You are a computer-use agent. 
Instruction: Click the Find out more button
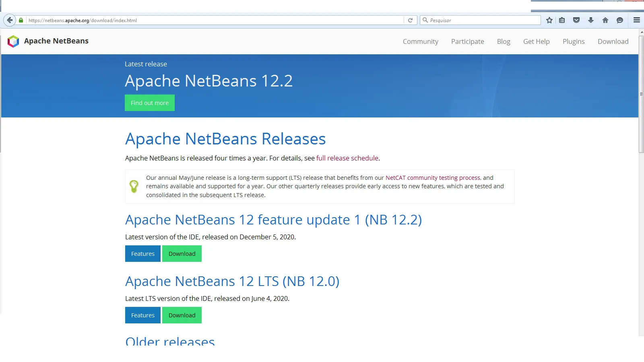click(x=150, y=103)
